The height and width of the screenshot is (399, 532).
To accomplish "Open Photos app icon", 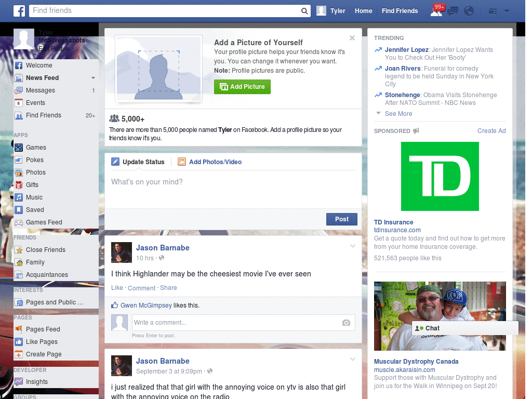I will pos(19,172).
